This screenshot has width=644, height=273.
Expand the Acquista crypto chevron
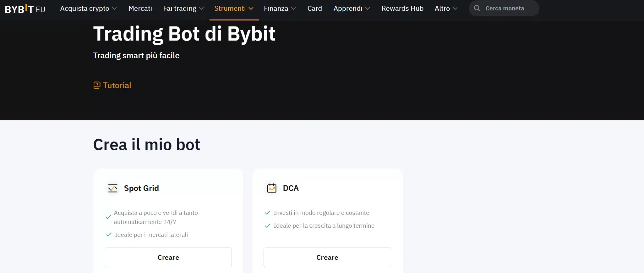pos(114,8)
